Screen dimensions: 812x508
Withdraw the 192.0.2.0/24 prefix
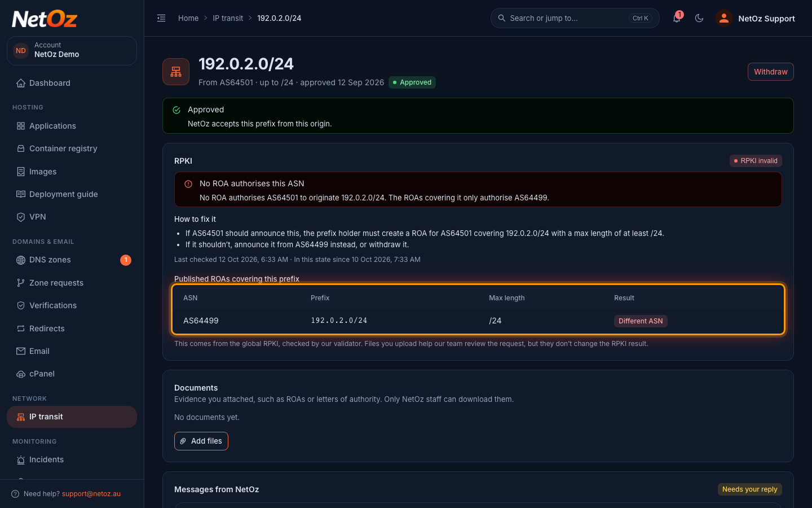click(770, 72)
